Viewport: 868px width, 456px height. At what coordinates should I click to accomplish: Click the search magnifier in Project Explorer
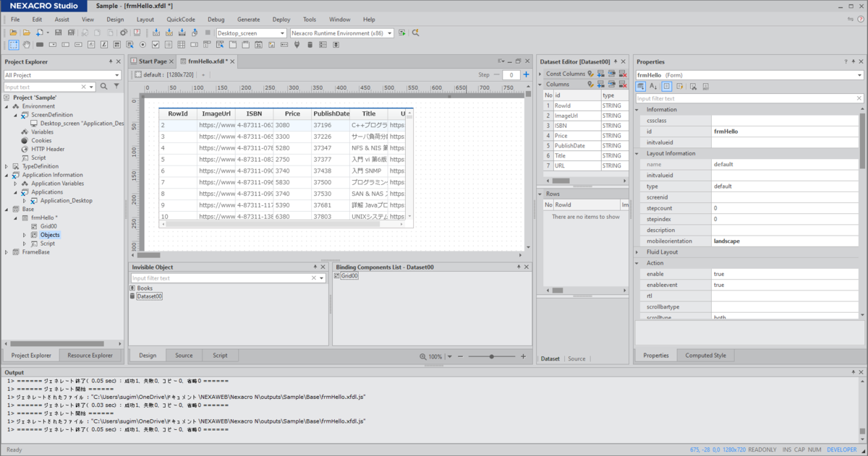(103, 87)
